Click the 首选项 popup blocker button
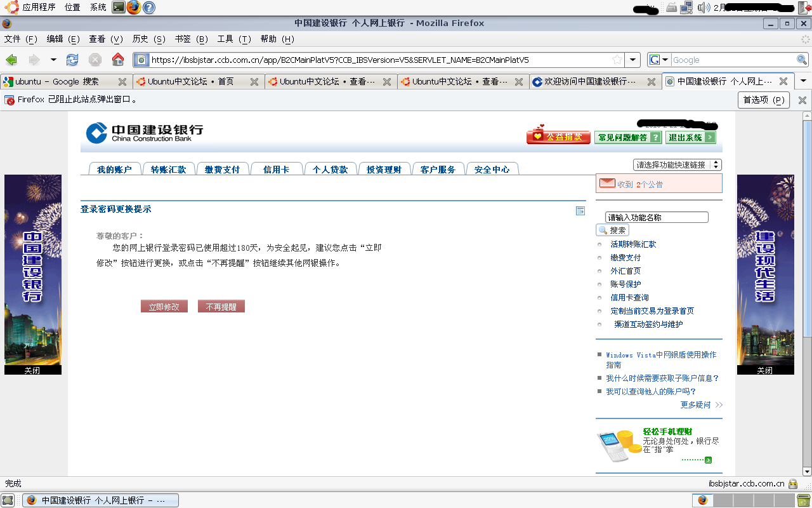812x508 pixels. (763, 100)
